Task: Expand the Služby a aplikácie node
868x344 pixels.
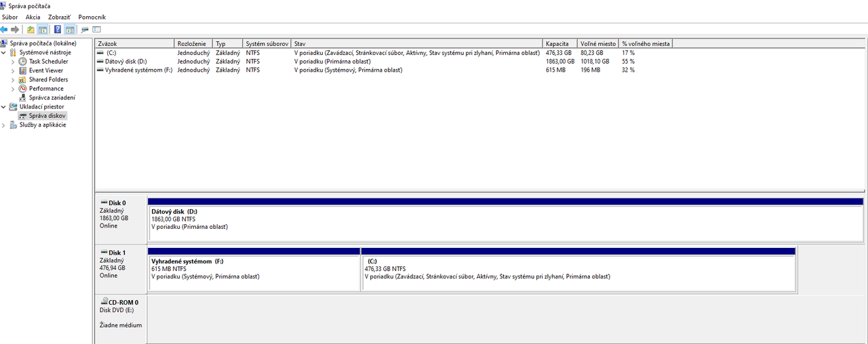Action: pyautogui.click(x=4, y=125)
